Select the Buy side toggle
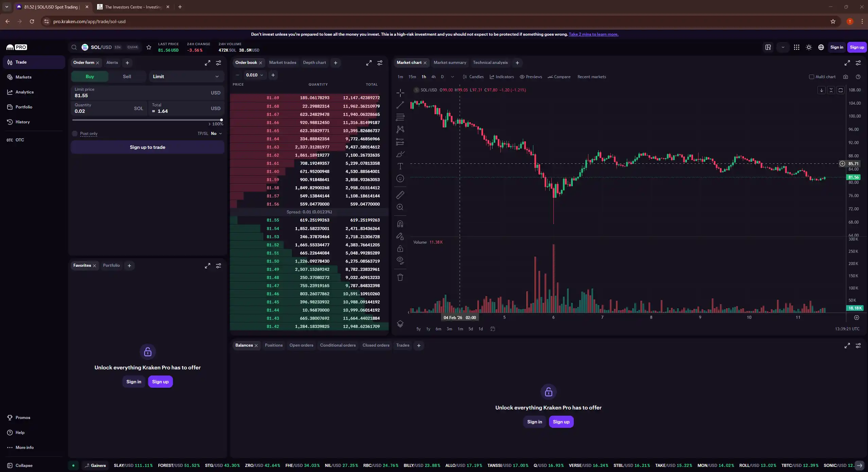Viewport: 868px width, 472px height. pos(90,76)
